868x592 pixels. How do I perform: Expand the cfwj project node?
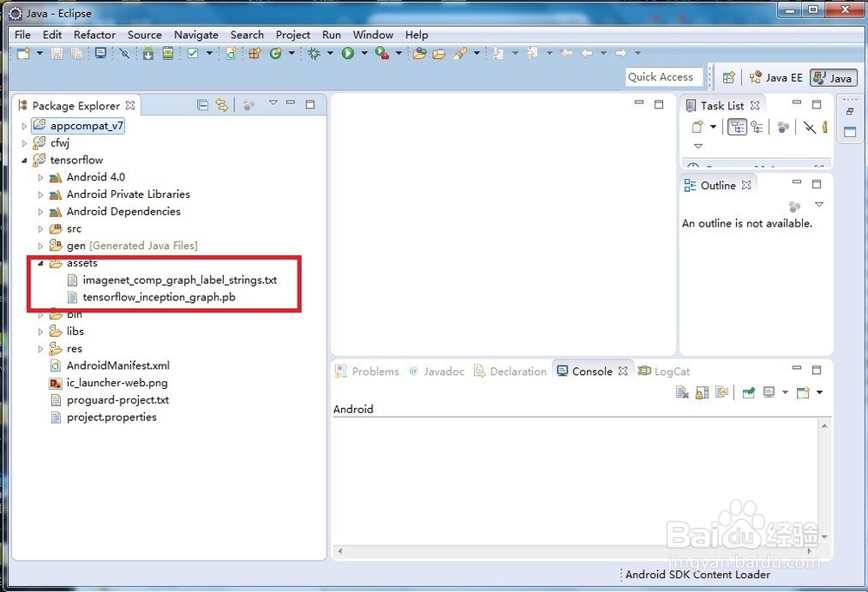[23, 143]
